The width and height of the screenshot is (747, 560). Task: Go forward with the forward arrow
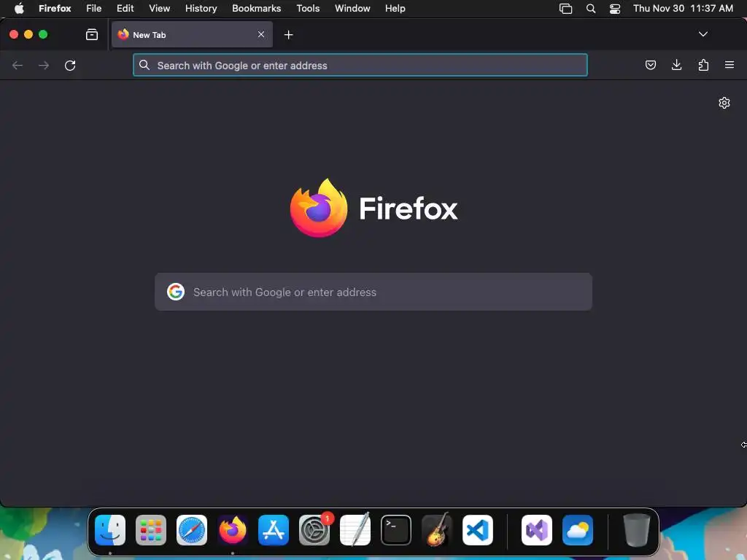click(44, 65)
